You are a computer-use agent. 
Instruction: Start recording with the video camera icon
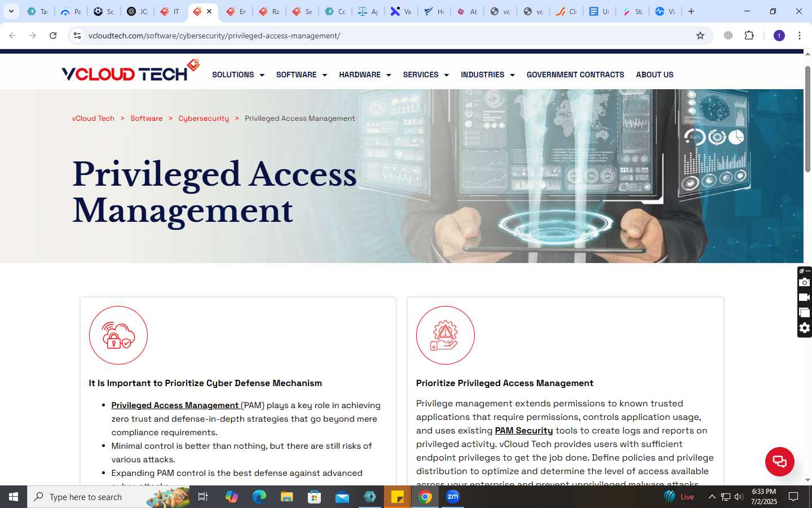click(x=805, y=297)
